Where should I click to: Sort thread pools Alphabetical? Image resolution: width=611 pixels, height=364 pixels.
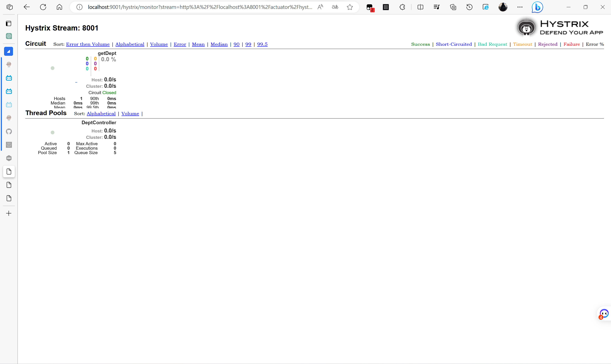[x=101, y=114]
